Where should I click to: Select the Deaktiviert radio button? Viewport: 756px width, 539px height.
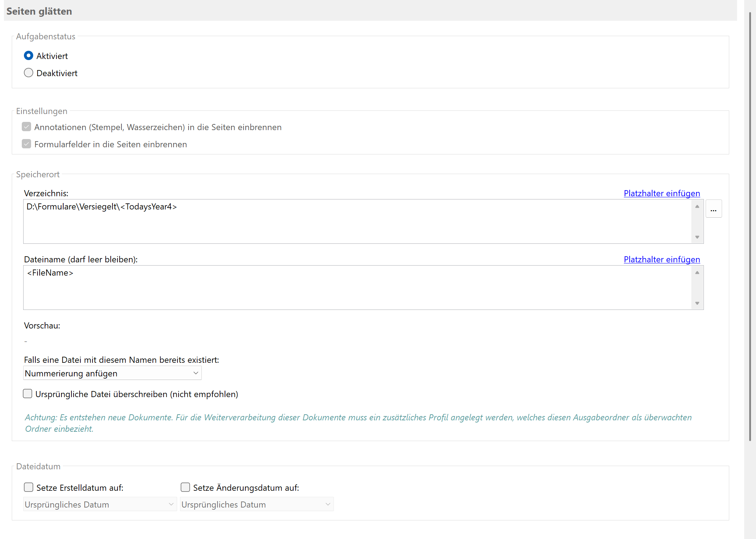(x=29, y=73)
